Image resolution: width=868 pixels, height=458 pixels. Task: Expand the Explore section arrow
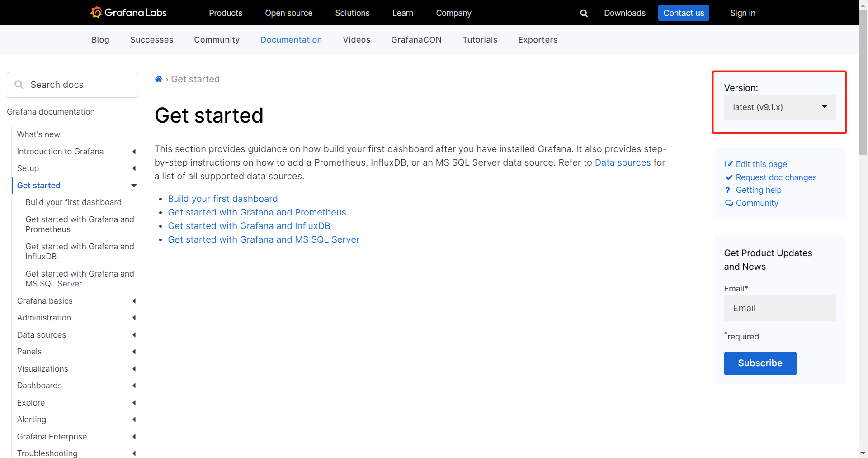click(x=134, y=403)
